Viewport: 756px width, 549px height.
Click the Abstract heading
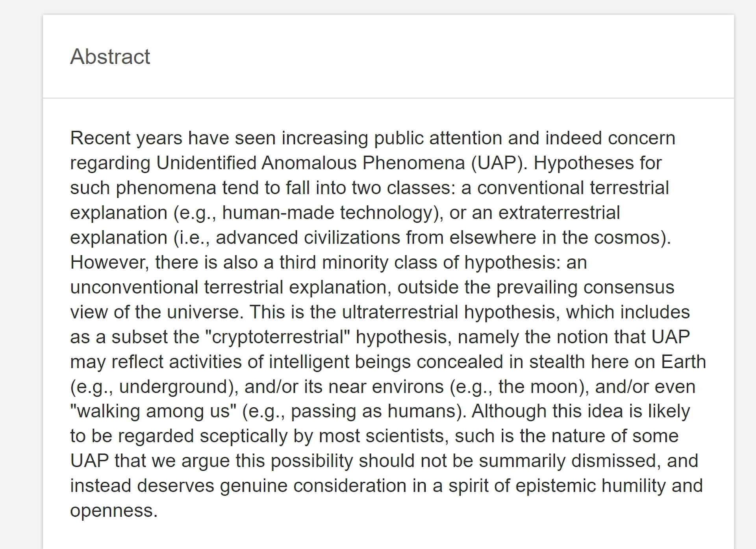(110, 57)
